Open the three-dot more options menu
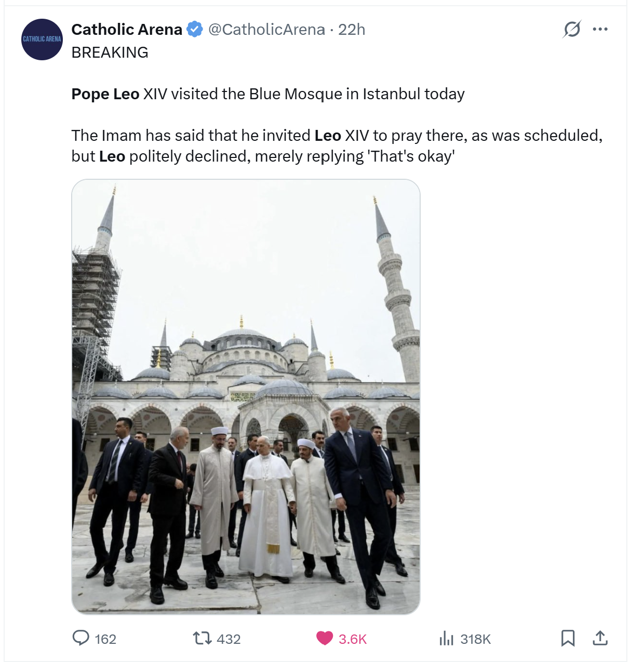The image size is (644, 662). (600, 29)
